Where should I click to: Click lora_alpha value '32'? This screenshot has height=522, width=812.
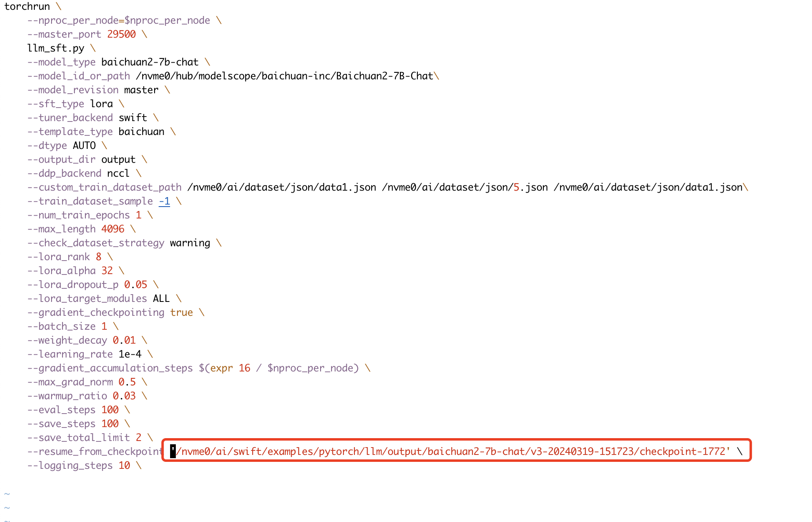tap(107, 271)
